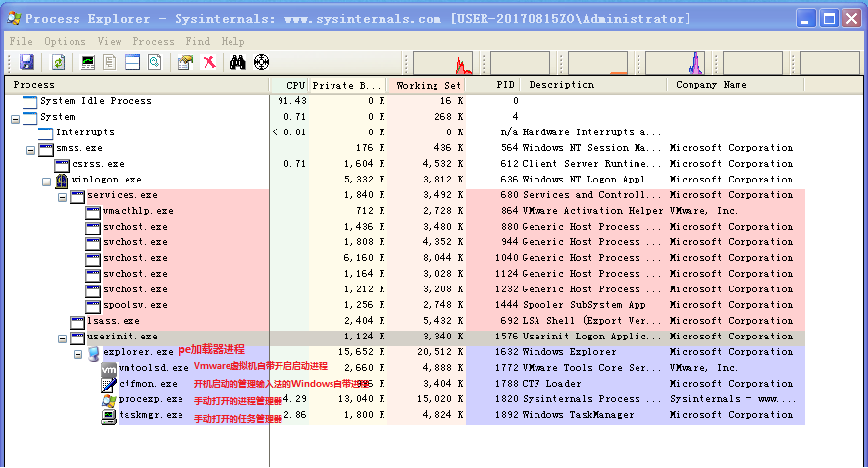Click the 'Spooler SubSystem App' description
The height and width of the screenshot is (468, 868).
(584, 305)
